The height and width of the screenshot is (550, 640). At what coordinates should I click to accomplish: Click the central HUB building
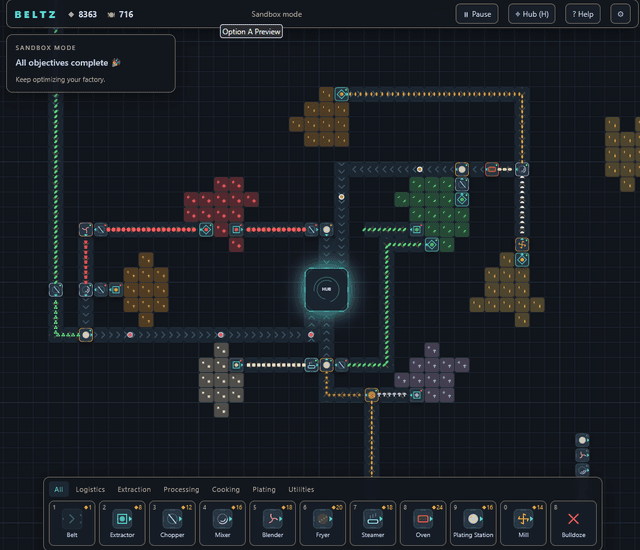pos(326,289)
